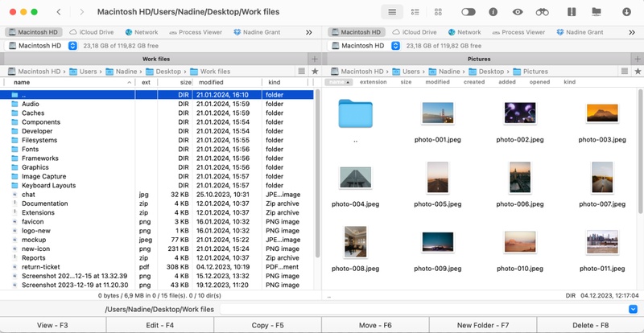
Task: Select Work files tab header
Action: 156,60
